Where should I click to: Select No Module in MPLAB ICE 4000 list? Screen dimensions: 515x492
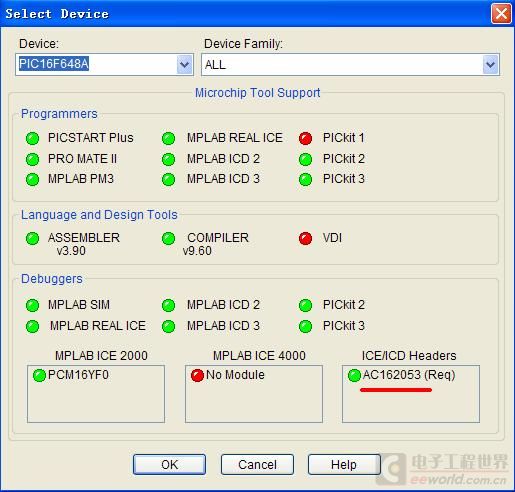tap(235, 375)
